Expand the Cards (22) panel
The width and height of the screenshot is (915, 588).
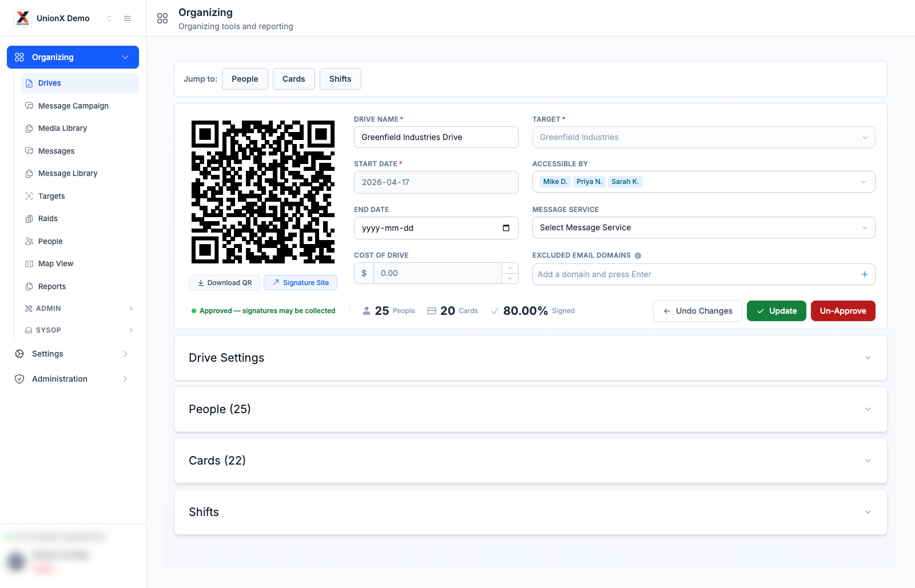click(531, 461)
